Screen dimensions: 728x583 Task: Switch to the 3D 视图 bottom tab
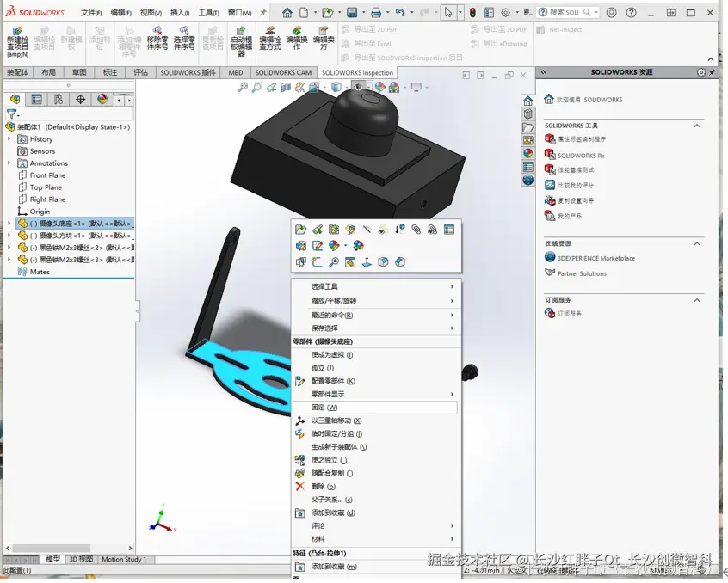pos(81,559)
